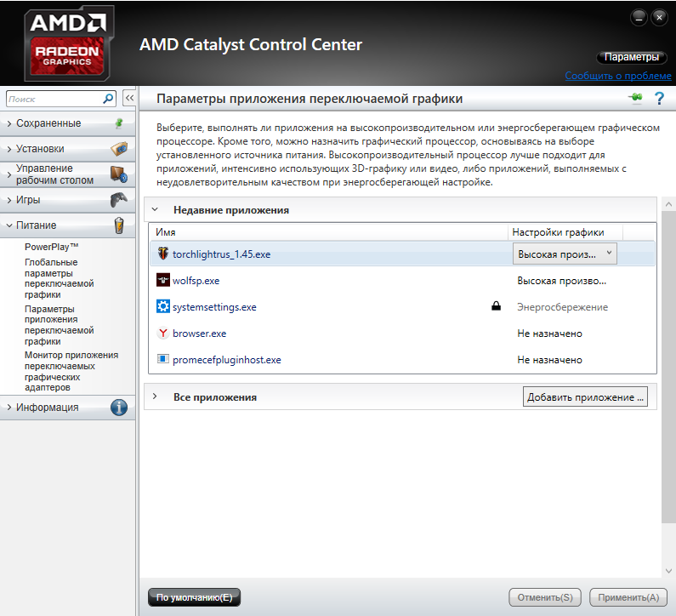The width and height of the screenshot is (676, 616).
Task: Select wolfsp.exe in the list
Action: [196, 281]
